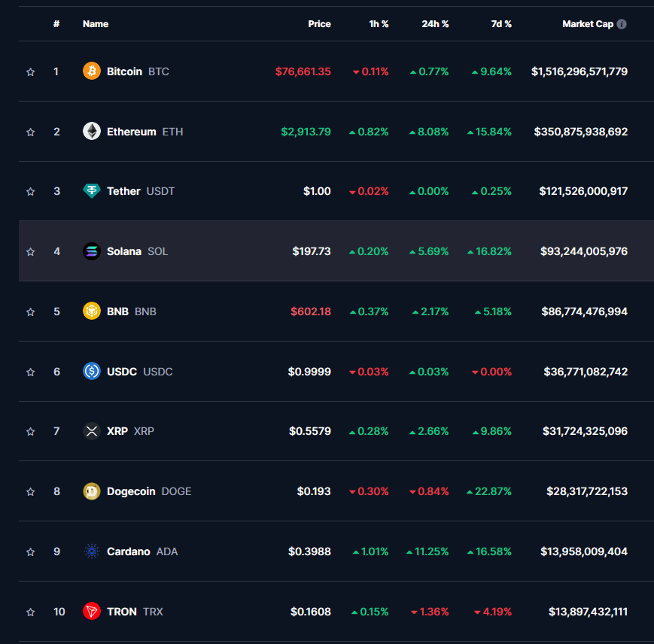Viewport: 654px width, 644px height.
Task: Click Bitcoin 1h change 0.11%
Action: [x=370, y=71]
